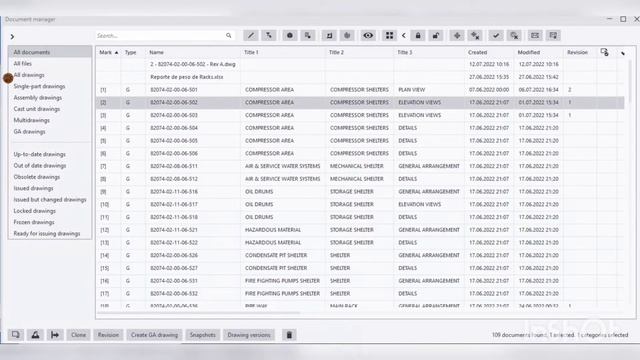Click the toolbar icon left of the up-to-date icon
Image resolution: width=640 pixels, height=360 pixels.
tap(308, 36)
